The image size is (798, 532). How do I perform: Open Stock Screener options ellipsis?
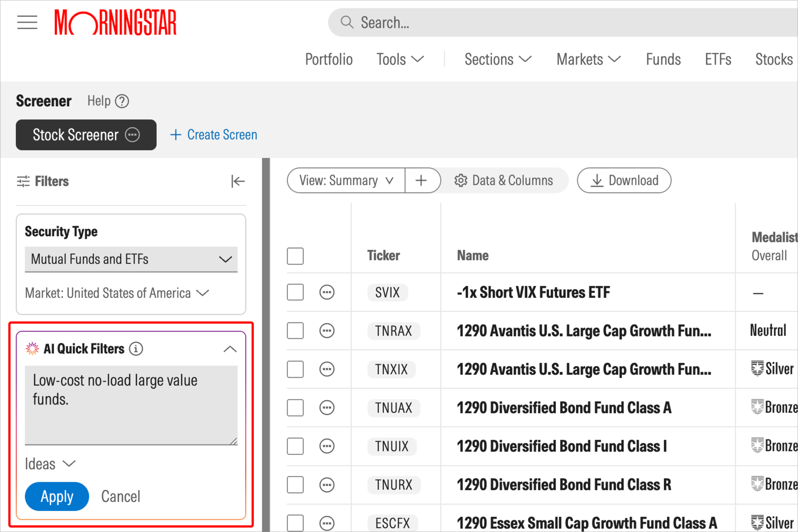[x=132, y=135]
